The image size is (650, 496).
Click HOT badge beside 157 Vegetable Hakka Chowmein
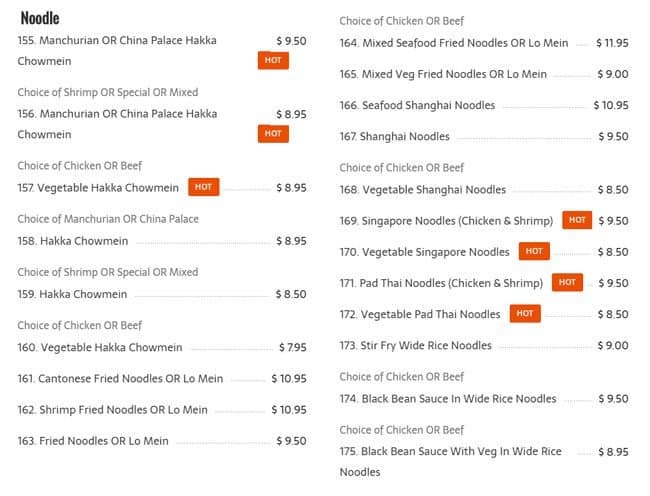coord(203,187)
